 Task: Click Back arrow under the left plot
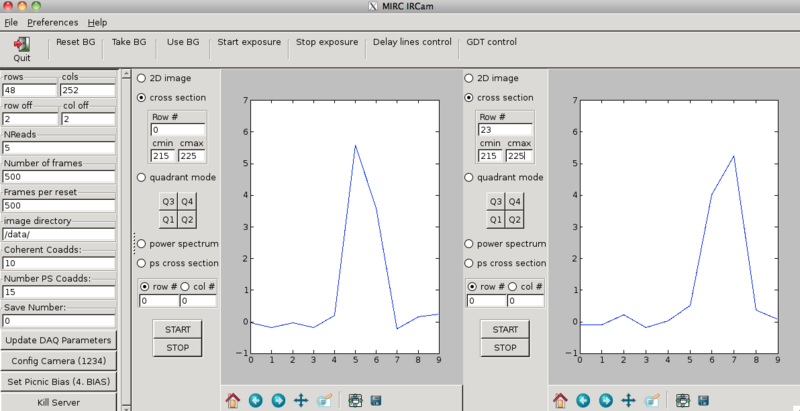256,400
